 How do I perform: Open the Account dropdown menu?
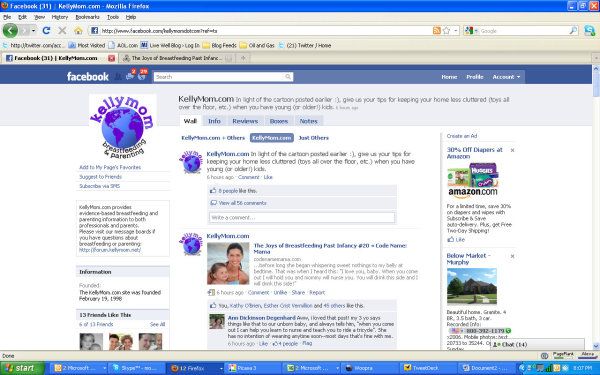pos(506,77)
